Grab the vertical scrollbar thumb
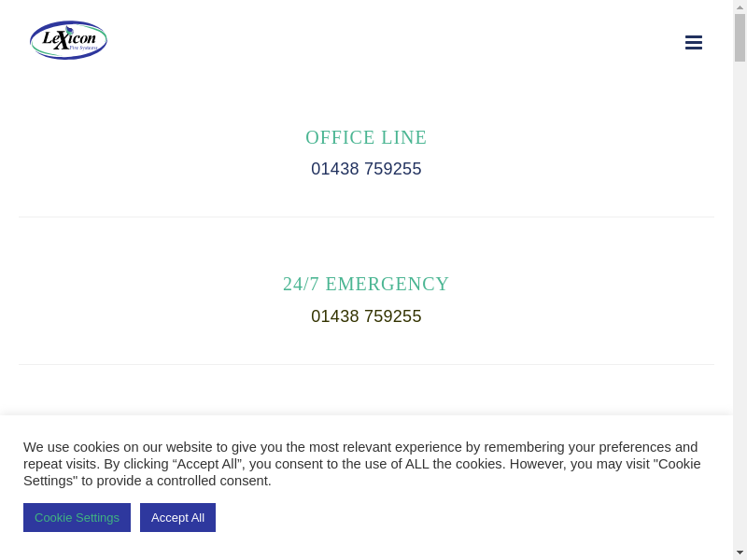The width and height of the screenshot is (747, 560). (740, 37)
